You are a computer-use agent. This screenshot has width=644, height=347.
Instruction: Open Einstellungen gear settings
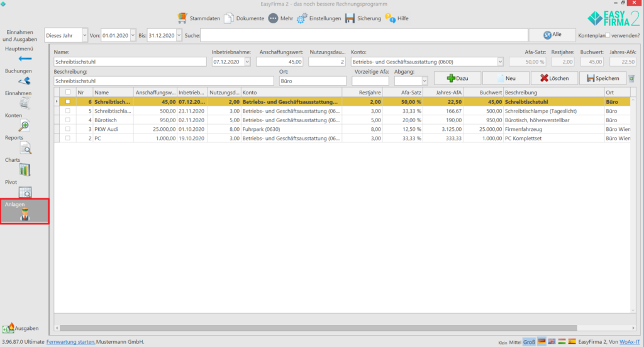[x=319, y=18]
